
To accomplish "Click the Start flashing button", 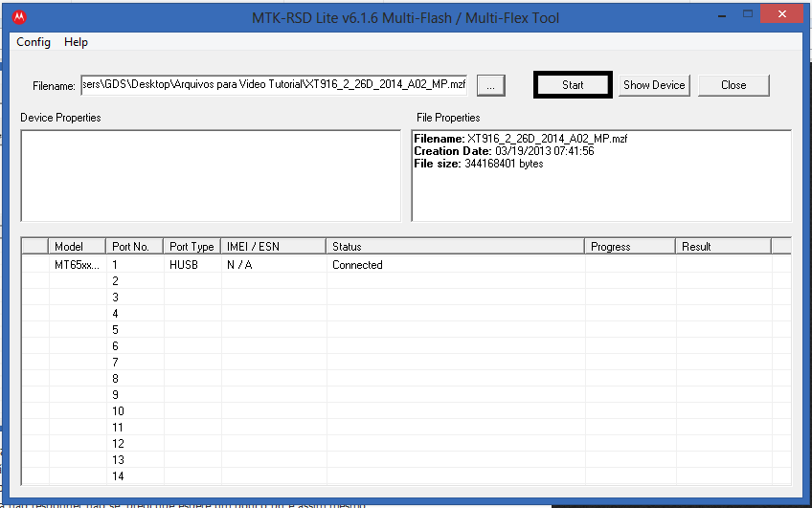I will click(x=573, y=85).
